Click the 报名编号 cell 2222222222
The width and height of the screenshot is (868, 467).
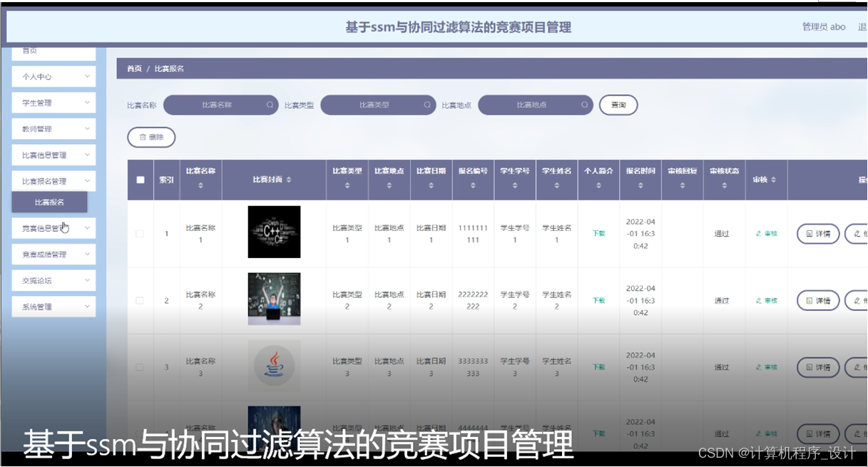(473, 300)
